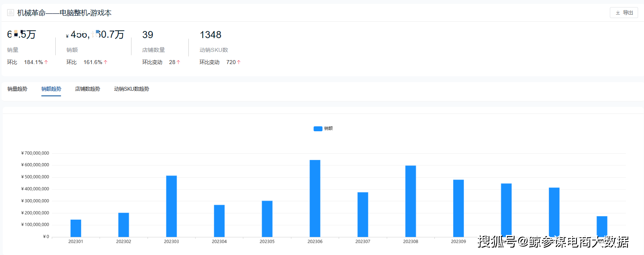Click the x-axis label 202308

(411, 242)
